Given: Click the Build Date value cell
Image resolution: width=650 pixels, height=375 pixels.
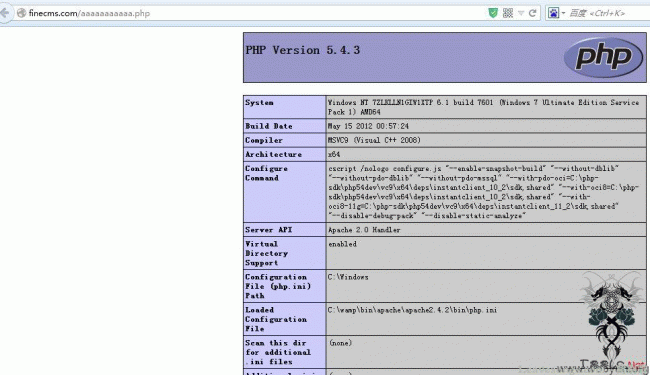Looking at the screenshot, I should [486, 126].
